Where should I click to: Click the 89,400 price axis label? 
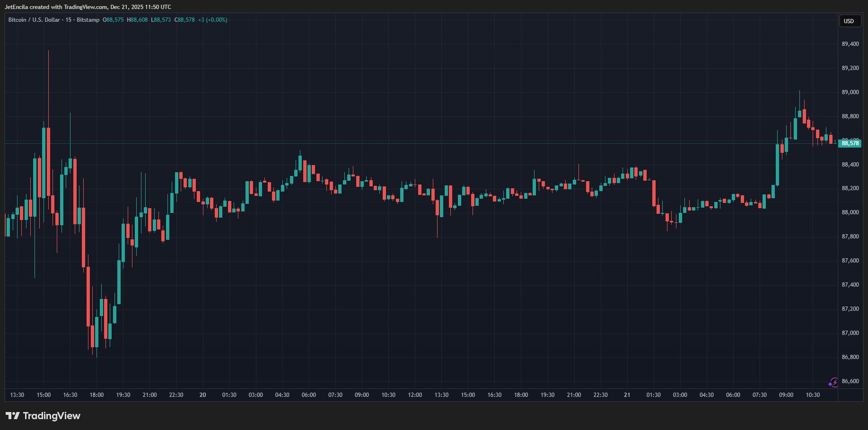(x=850, y=44)
